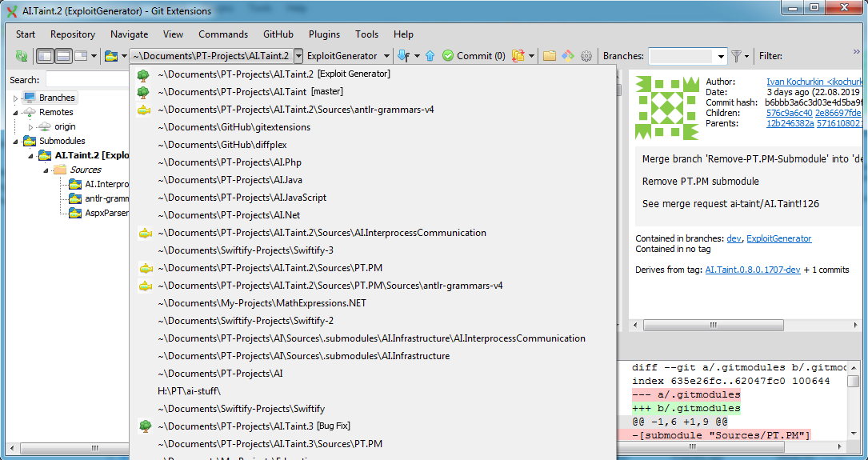This screenshot has height=460, width=868.
Task: Open child commit link 576c9a6c40
Action: click(x=790, y=113)
